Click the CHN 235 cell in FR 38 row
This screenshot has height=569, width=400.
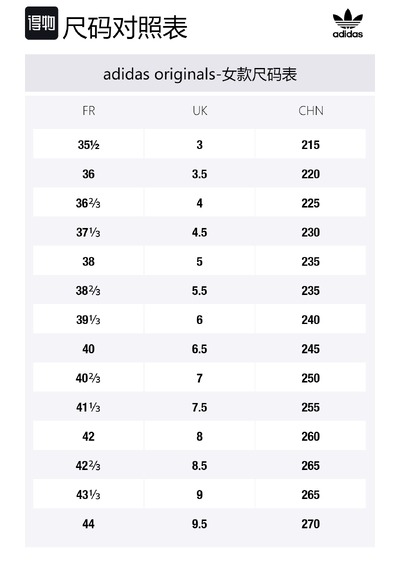(310, 261)
